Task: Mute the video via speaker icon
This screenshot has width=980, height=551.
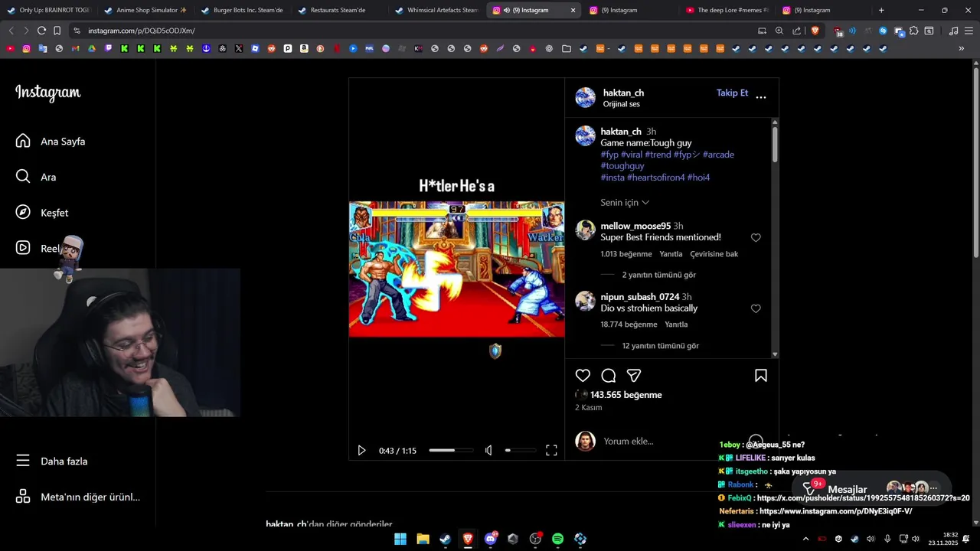Action: coord(488,451)
